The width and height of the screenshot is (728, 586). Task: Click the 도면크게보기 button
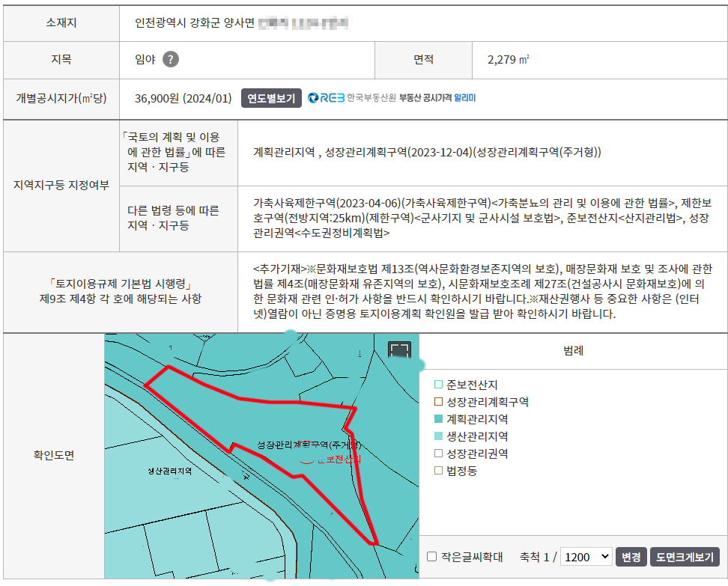coord(685,557)
